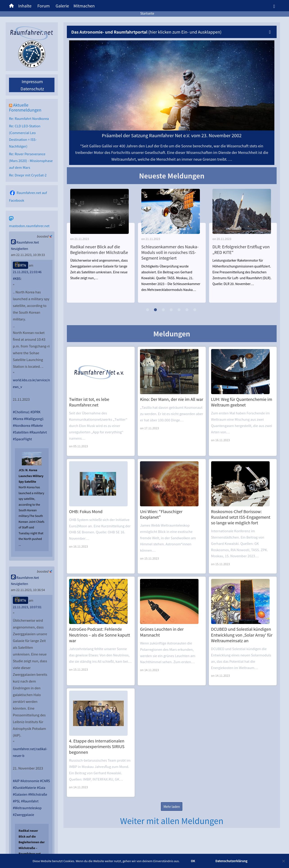Open the Mitmachen menu
The image size is (289, 868).
[x=84, y=6]
